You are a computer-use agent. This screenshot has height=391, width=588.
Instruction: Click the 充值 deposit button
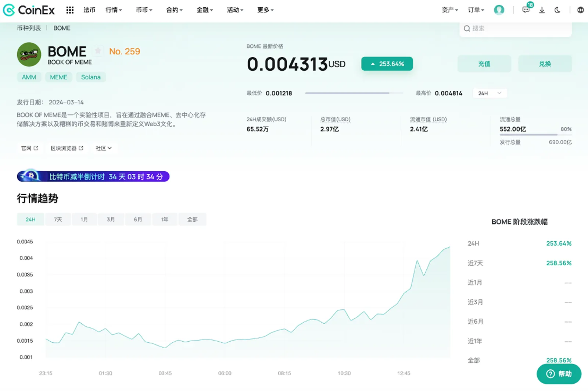pyautogui.click(x=484, y=64)
